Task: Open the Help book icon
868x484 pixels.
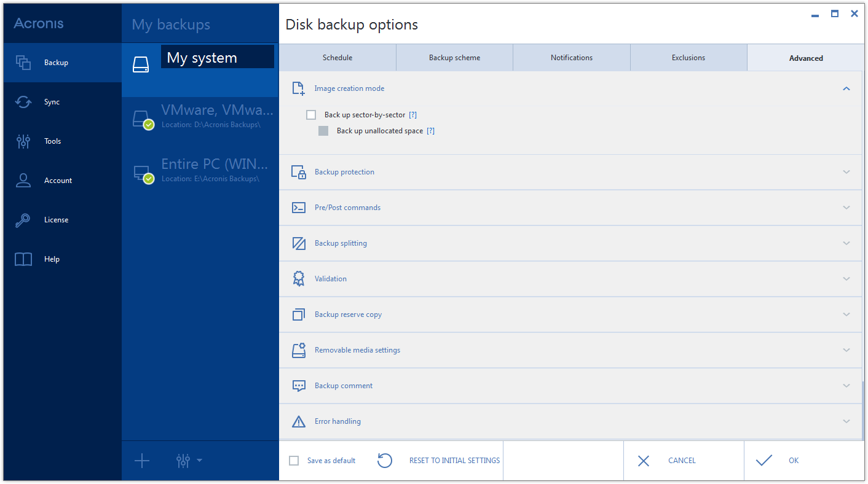Action: tap(23, 259)
